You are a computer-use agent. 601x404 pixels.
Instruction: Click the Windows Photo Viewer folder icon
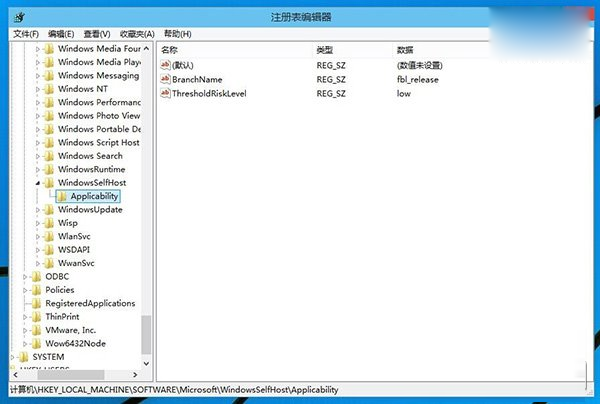coord(49,116)
